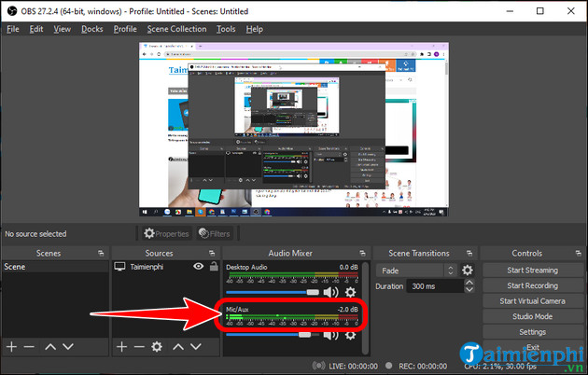Image resolution: width=588 pixels, height=375 pixels.
Task: Toggle visibility eye of Taimienphi source
Action: click(x=199, y=267)
